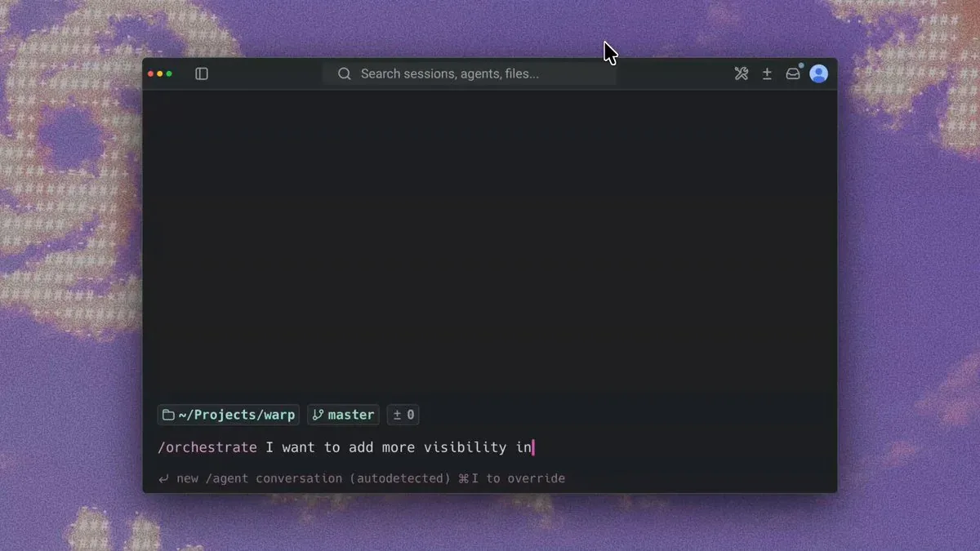Click the search magnifier icon

pyautogui.click(x=345, y=74)
